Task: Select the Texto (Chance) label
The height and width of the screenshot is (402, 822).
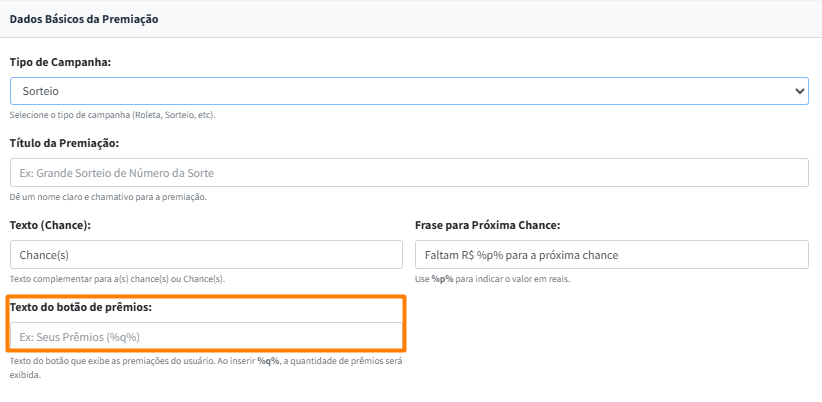Action: tap(48, 225)
